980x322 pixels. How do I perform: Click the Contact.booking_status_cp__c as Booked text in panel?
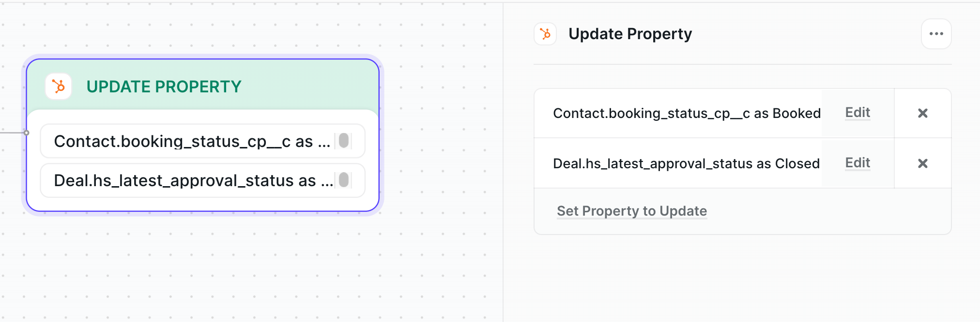point(687,113)
